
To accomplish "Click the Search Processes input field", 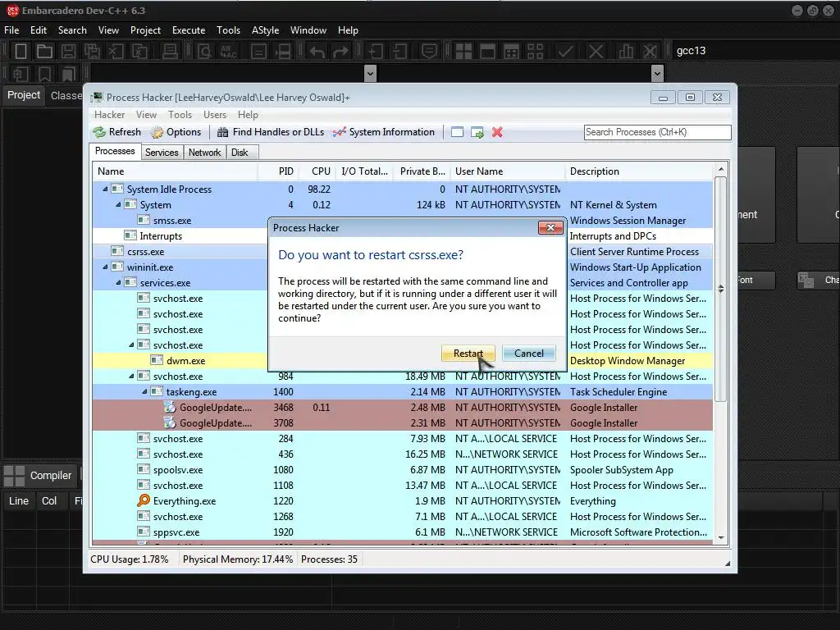I will [657, 132].
